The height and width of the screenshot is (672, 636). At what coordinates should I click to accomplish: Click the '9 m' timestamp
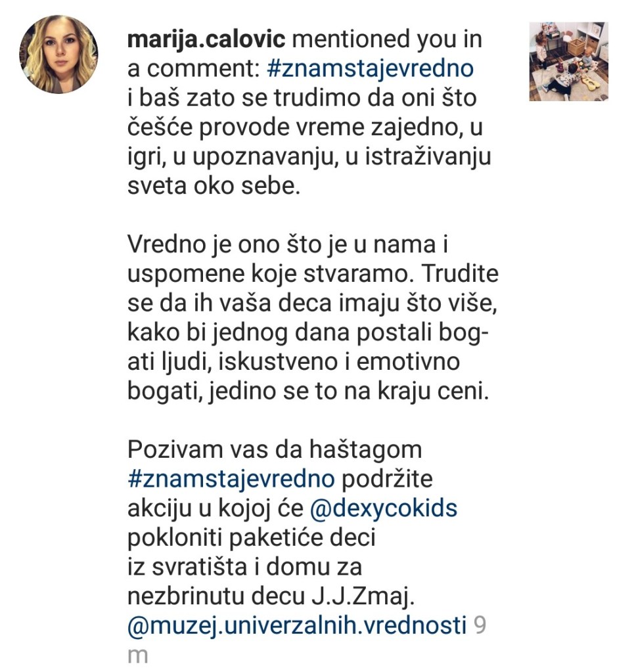click(x=307, y=640)
